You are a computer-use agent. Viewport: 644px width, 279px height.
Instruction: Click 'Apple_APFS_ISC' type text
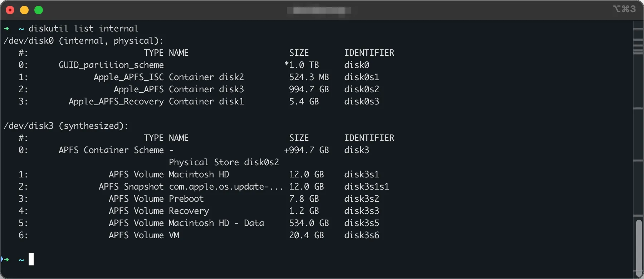click(129, 77)
